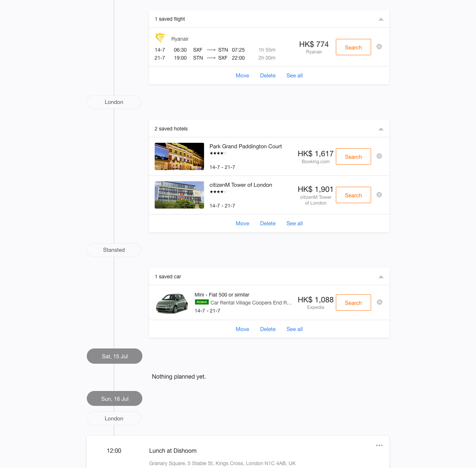Image resolution: width=476 pixels, height=468 pixels.
Task: Select the London label under Sun, 16 Jul
Action: [x=114, y=418]
